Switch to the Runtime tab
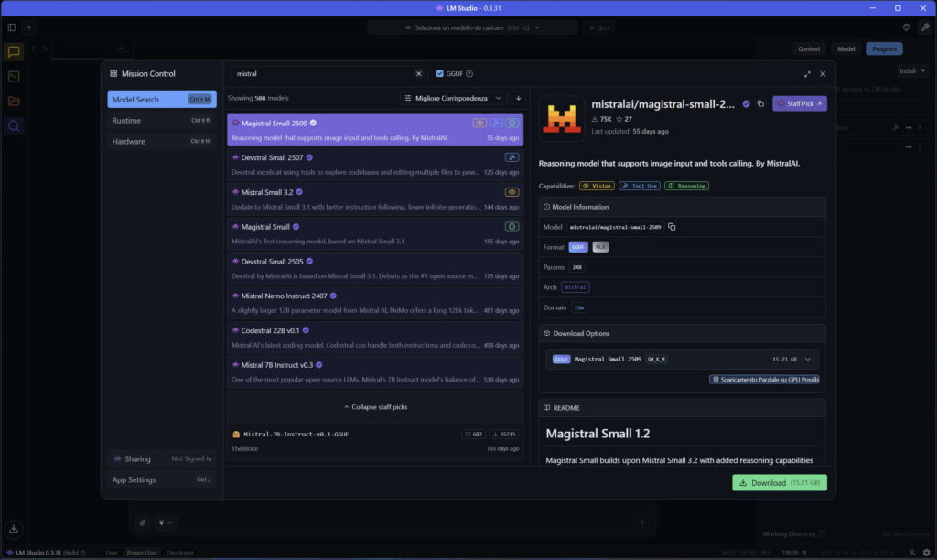 [x=126, y=121]
